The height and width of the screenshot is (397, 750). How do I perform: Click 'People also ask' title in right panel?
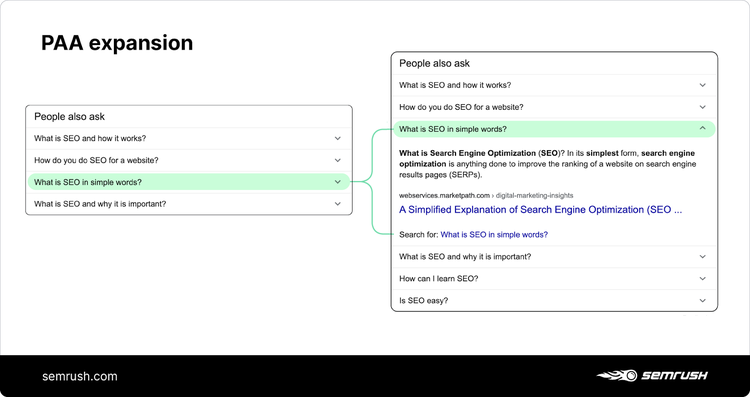pos(434,63)
